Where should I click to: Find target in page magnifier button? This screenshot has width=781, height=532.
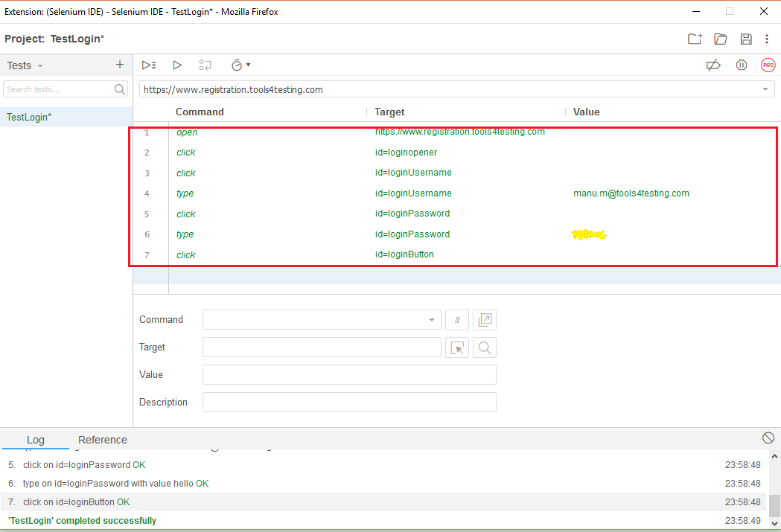(x=485, y=347)
